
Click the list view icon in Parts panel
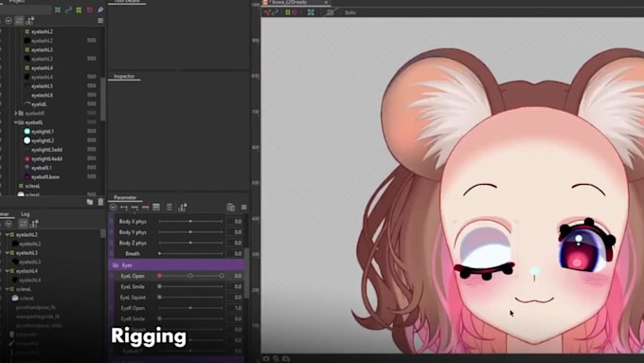(19, 20)
